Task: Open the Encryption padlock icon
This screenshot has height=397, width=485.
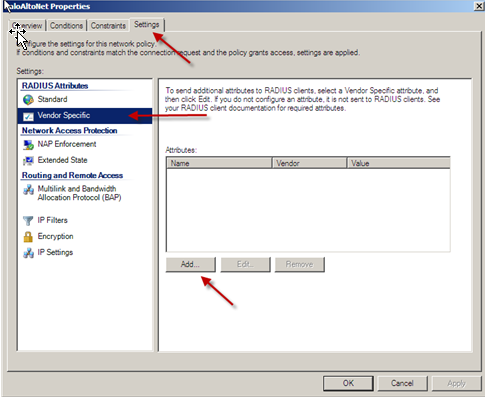Action: [x=28, y=237]
